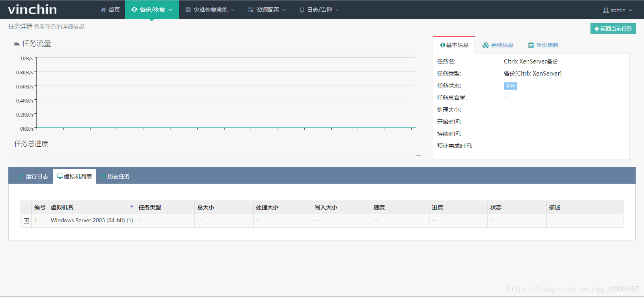Sort by 虚拟机名 column arrow

click(132, 206)
